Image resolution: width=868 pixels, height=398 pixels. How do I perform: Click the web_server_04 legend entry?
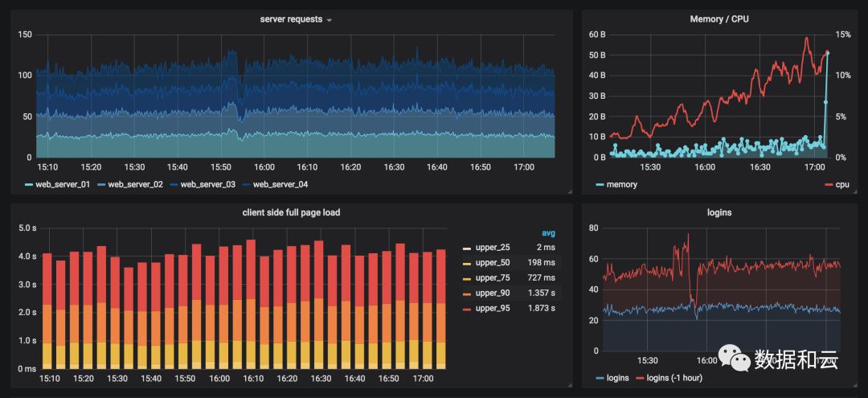pyautogui.click(x=275, y=184)
